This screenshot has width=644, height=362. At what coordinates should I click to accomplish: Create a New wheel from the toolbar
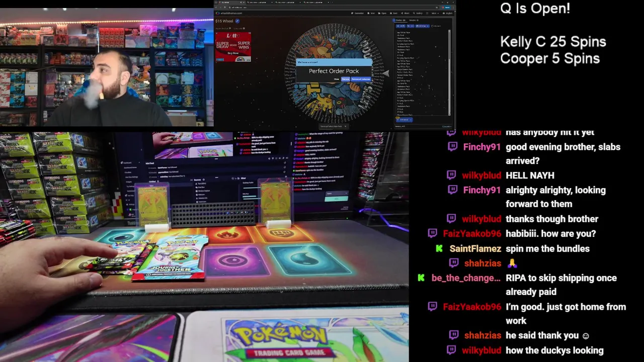[x=371, y=13]
